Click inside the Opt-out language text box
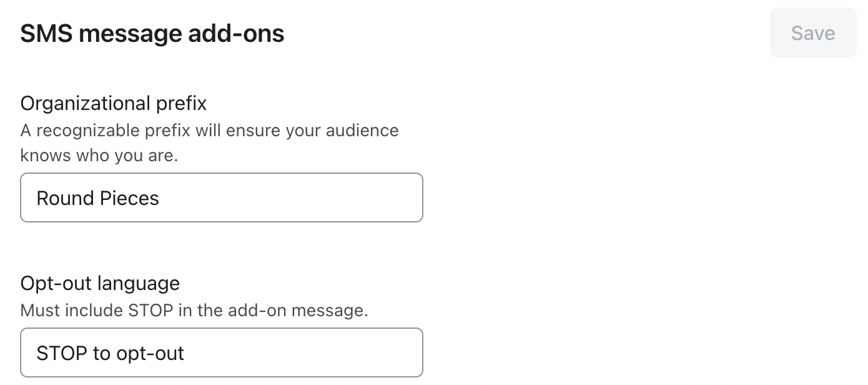This screenshot has height=385, width=868. click(222, 352)
